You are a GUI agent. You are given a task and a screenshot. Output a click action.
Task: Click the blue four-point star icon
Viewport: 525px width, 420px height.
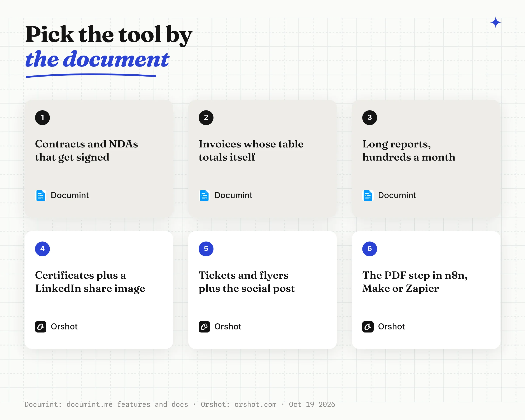(495, 22)
